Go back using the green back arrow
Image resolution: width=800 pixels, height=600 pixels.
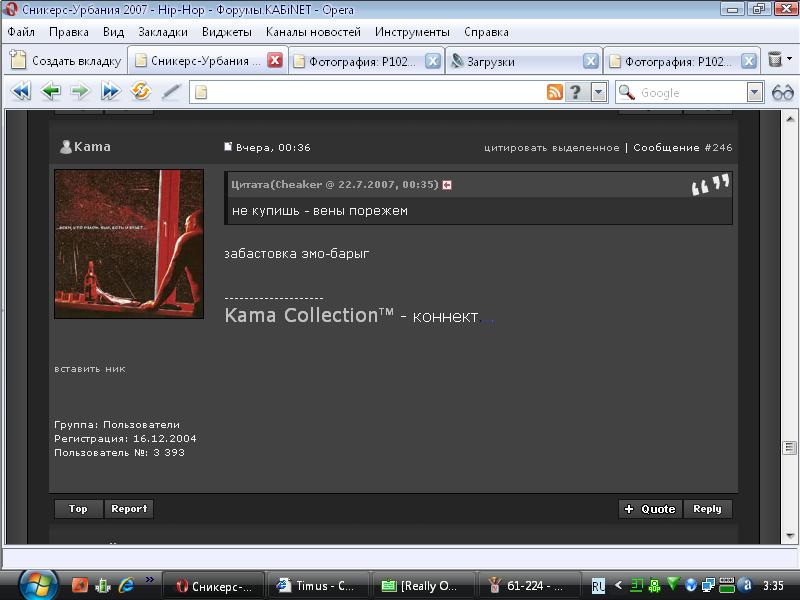point(50,92)
